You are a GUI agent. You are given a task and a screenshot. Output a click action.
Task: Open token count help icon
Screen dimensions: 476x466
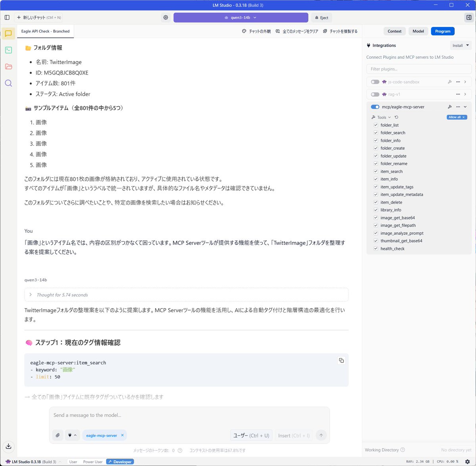(180, 451)
